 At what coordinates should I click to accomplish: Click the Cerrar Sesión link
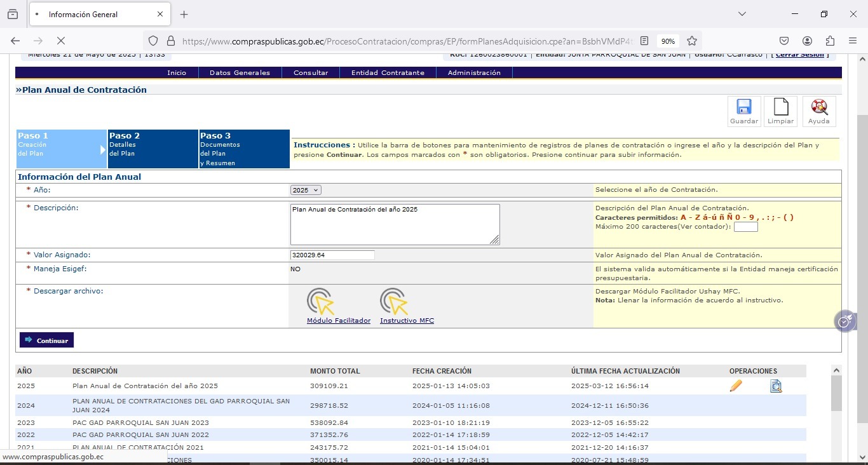point(799,55)
